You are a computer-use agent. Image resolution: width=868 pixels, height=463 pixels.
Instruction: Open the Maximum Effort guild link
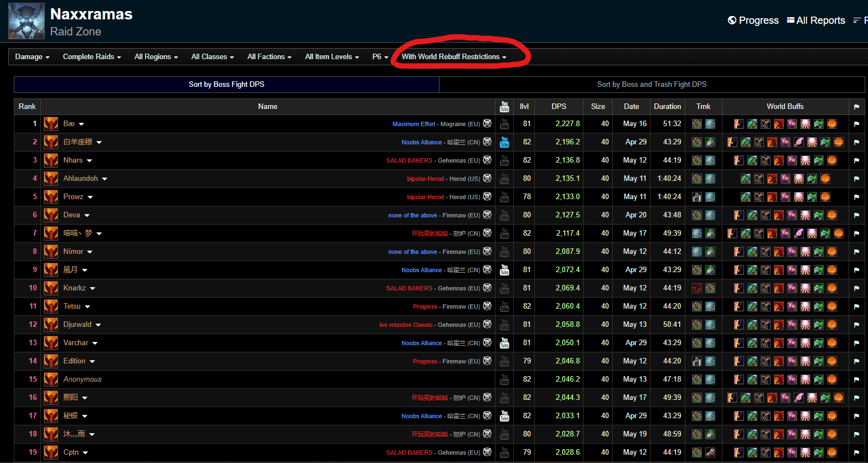tap(414, 124)
